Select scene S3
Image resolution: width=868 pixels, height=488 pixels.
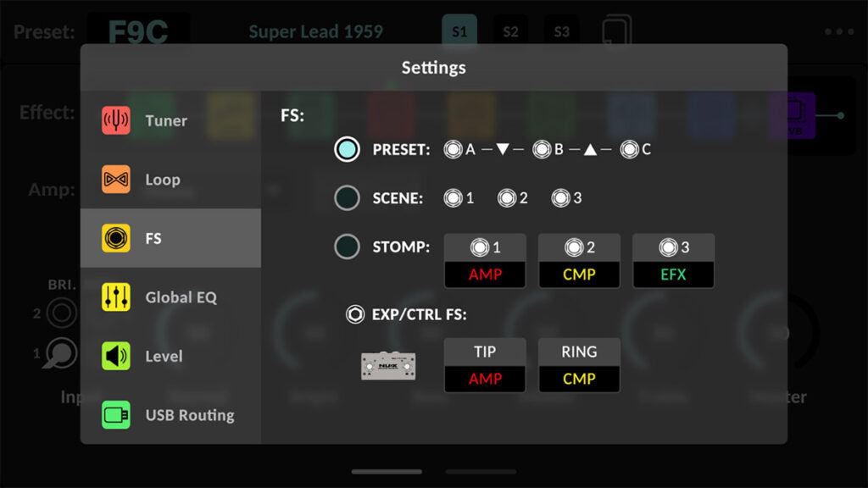pos(561,30)
